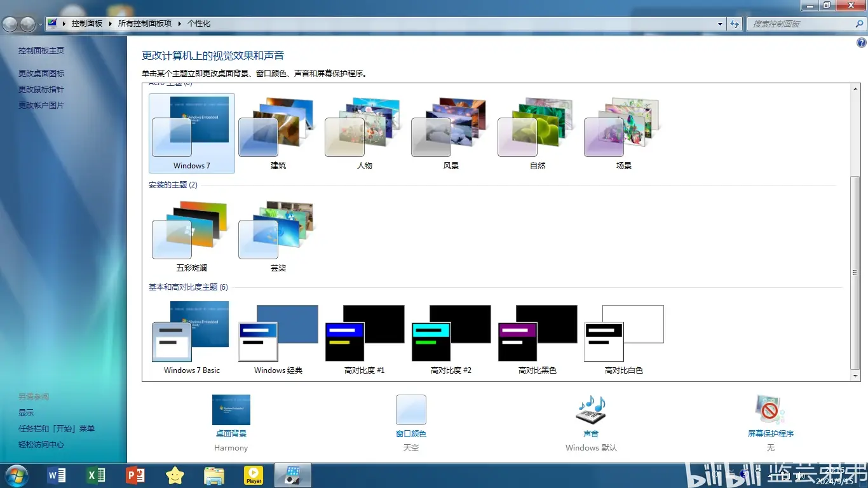The image size is (868, 488).
Task: Click the theme list scrollbar thumb
Action: 855,273
